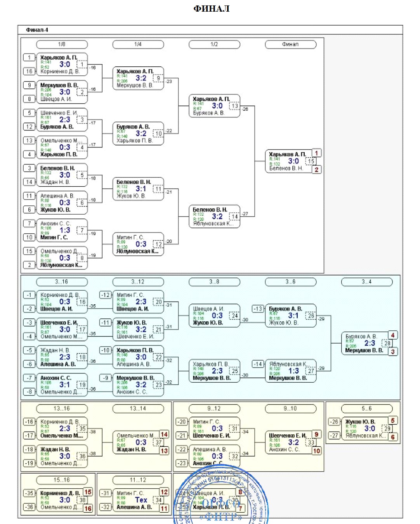Select the "3..4" round header
420x524 pixels.
tap(367, 282)
